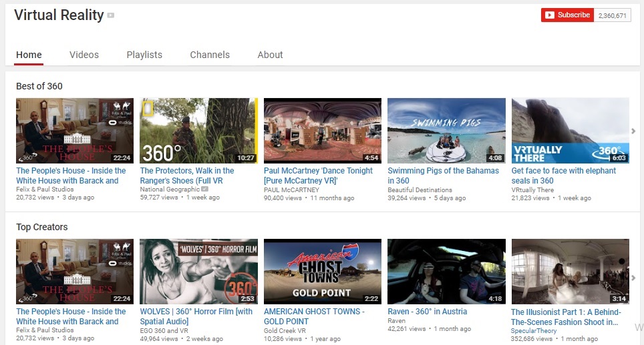Click the Virtual Reality channel title

click(x=59, y=15)
